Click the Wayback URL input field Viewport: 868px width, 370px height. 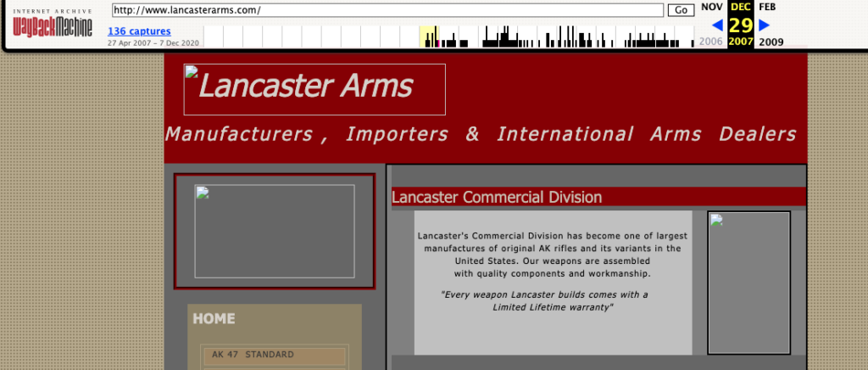387,10
